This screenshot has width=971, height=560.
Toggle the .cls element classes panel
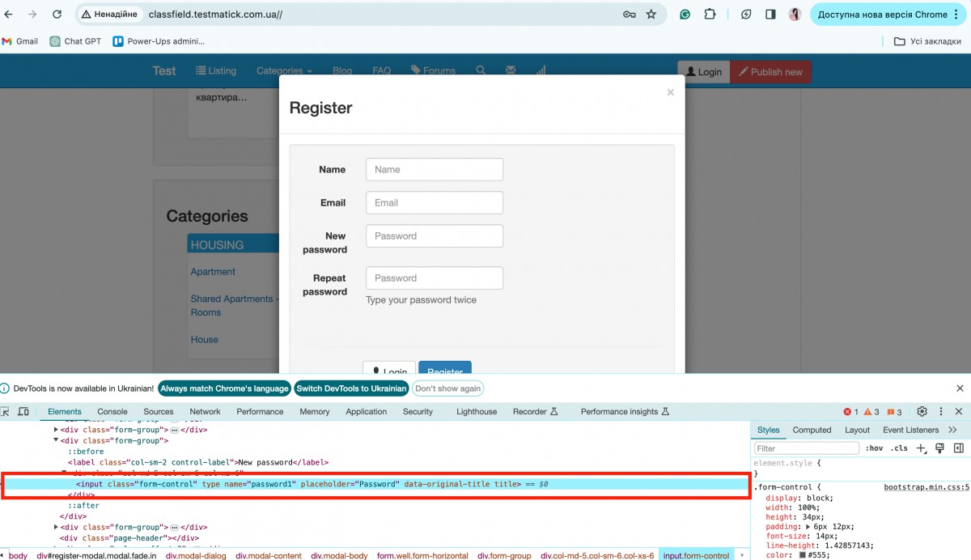pos(899,448)
